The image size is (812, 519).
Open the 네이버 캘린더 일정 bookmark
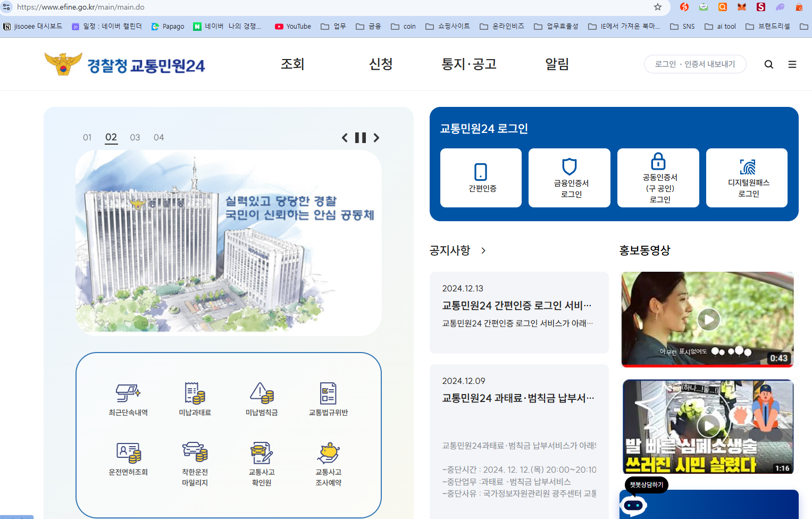[x=107, y=26]
